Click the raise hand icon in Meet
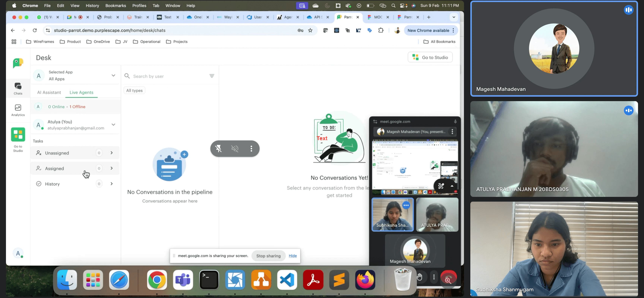The height and width of the screenshot is (298, 644). (420, 277)
